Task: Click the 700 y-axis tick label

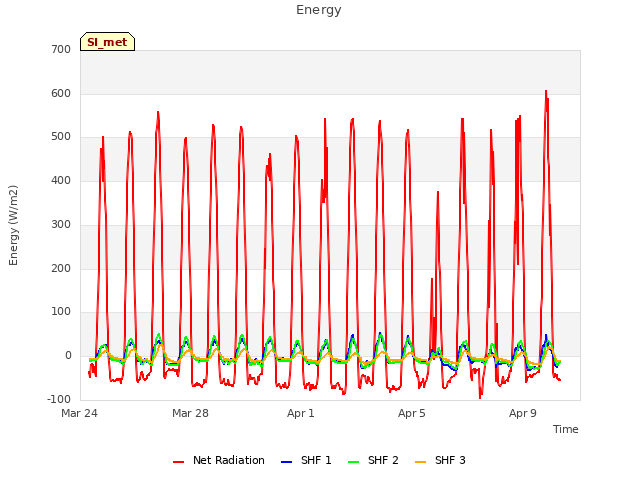Action: (61, 49)
